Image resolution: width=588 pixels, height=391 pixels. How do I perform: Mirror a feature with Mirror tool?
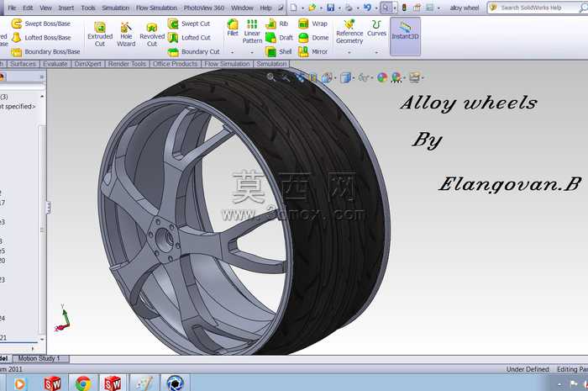point(312,52)
